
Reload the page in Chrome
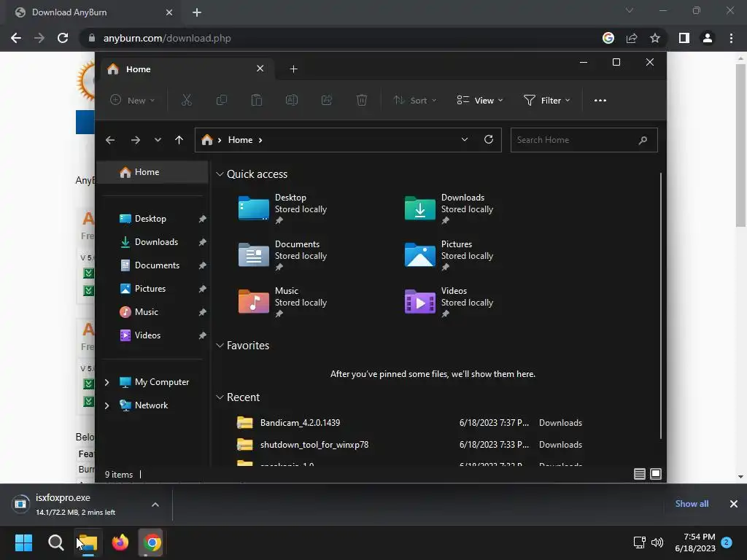pyautogui.click(x=63, y=38)
